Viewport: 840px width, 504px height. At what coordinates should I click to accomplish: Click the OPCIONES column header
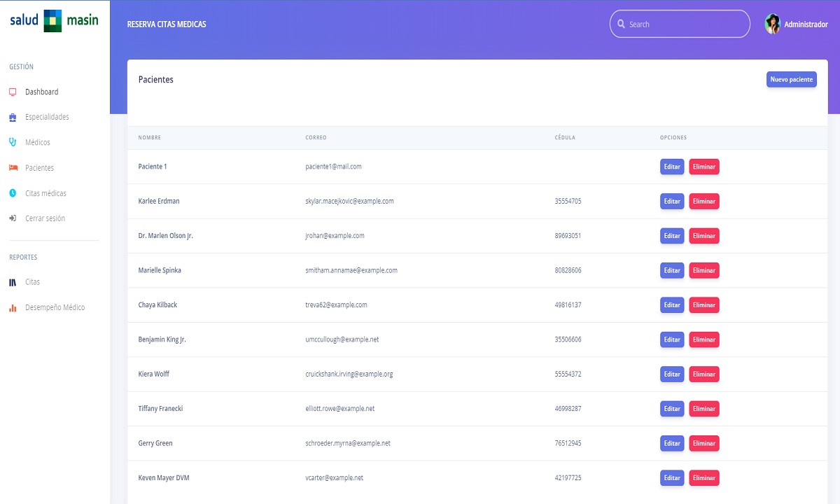coord(673,138)
